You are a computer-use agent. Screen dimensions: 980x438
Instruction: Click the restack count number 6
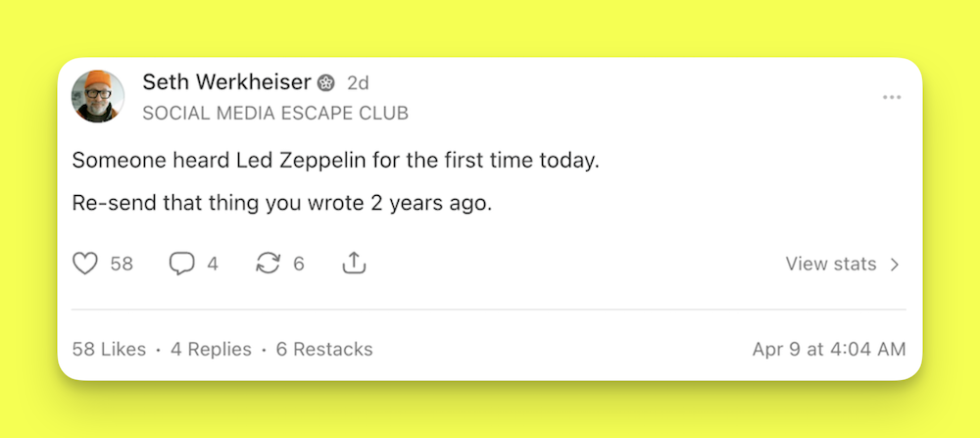(x=299, y=264)
